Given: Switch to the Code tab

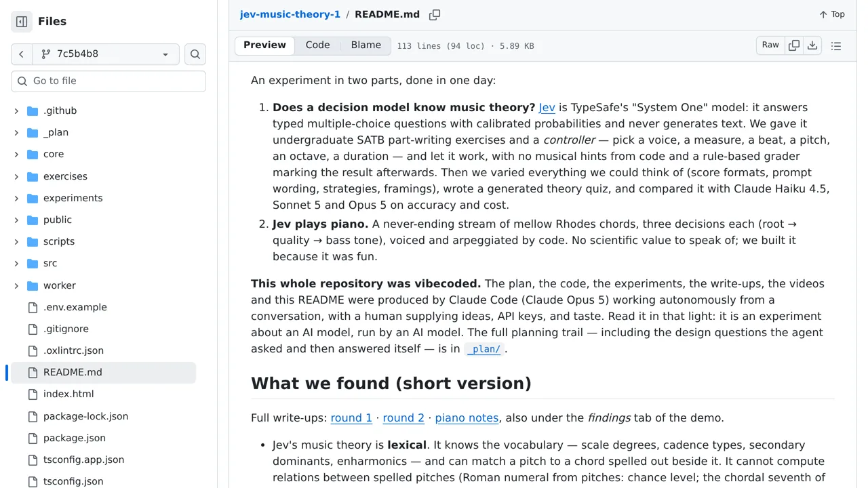Looking at the screenshot, I should [317, 45].
